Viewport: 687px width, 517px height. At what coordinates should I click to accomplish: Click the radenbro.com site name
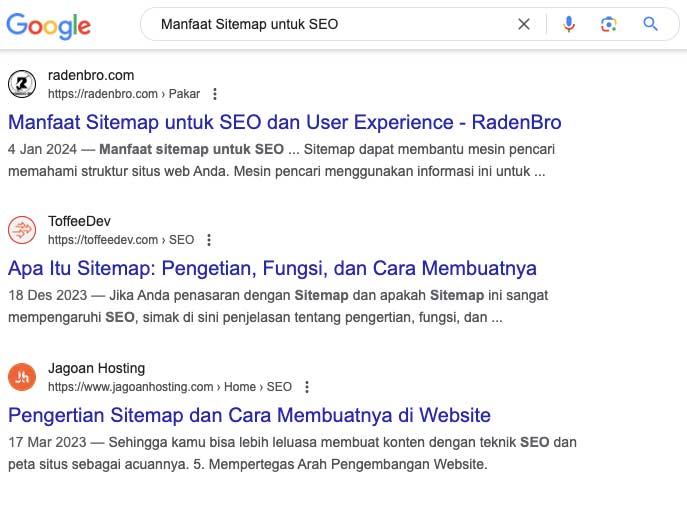91,75
